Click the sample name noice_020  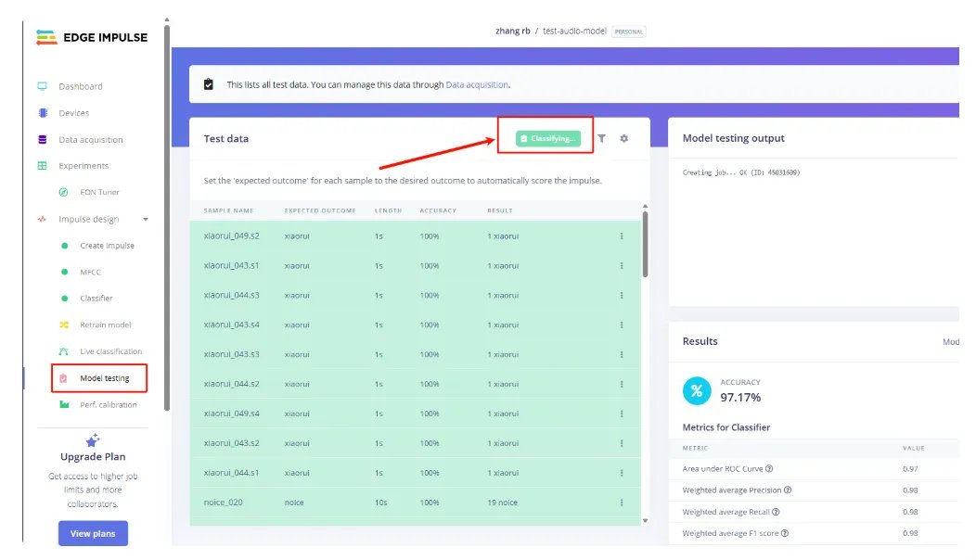coord(223,503)
